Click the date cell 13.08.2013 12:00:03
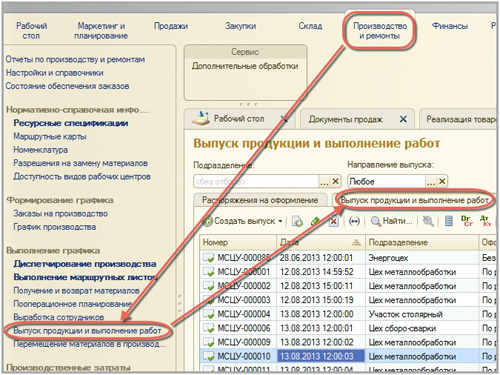 tap(321, 356)
